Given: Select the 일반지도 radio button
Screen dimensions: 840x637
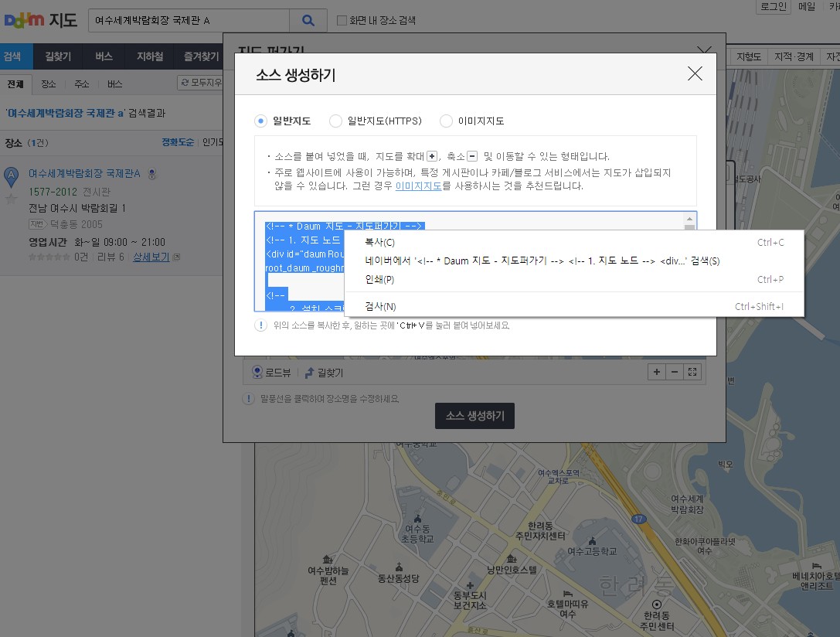Looking at the screenshot, I should click(x=260, y=121).
